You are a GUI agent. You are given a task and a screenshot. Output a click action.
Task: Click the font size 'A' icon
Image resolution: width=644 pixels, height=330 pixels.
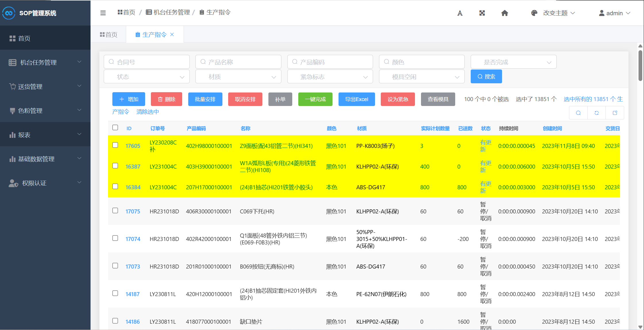460,13
